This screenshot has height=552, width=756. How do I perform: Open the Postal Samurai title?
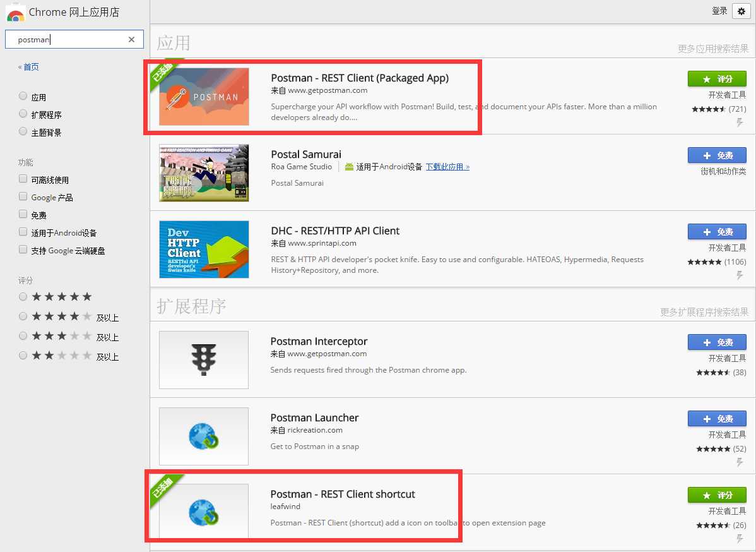click(306, 154)
